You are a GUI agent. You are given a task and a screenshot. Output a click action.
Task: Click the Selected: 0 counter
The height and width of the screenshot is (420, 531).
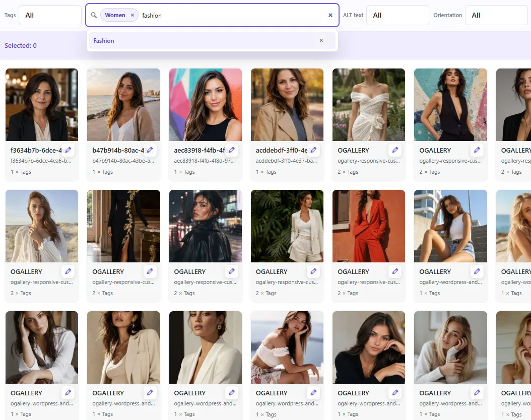[21, 46]
